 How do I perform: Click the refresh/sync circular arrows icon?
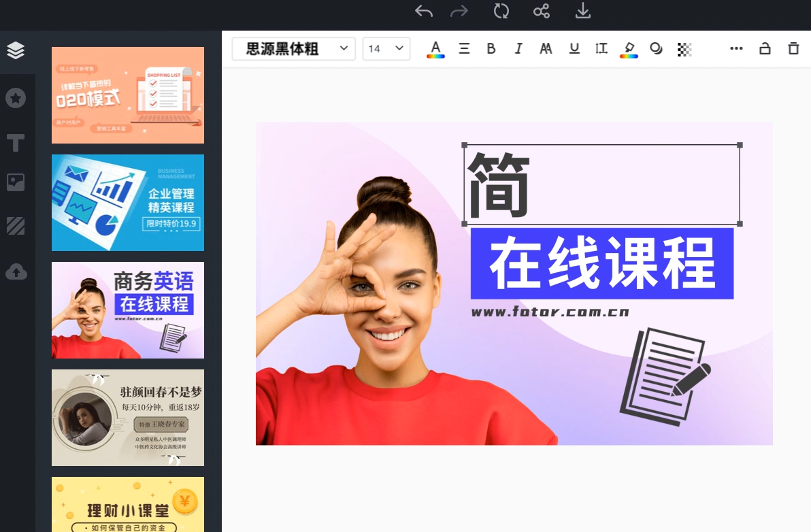coord(501,11)
